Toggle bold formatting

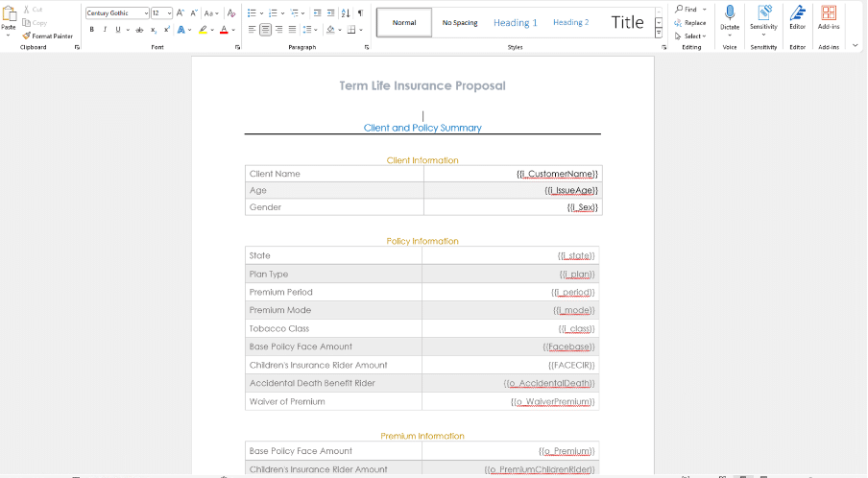91,30
